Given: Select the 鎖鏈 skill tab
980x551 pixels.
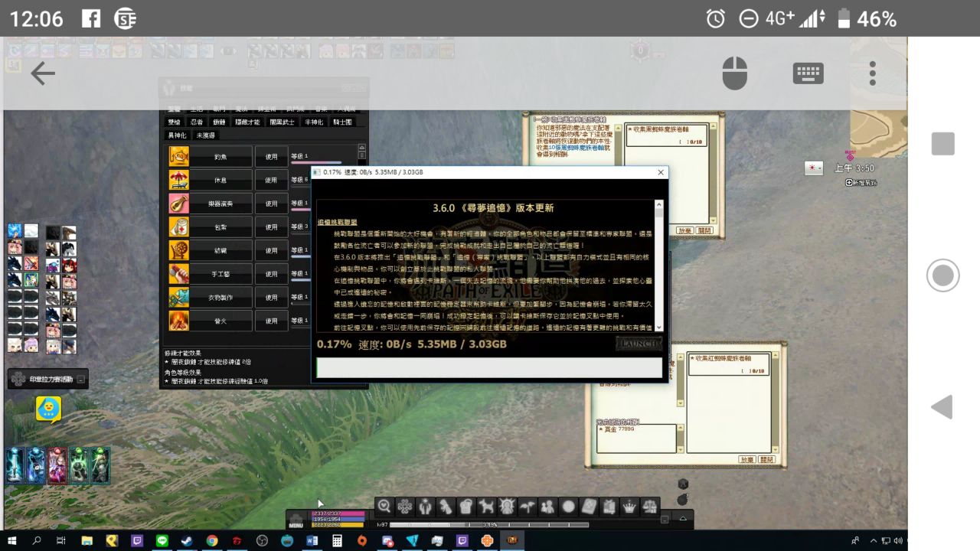Looking at the screenshot, I should pyautogui.click(x=219, y=122).
